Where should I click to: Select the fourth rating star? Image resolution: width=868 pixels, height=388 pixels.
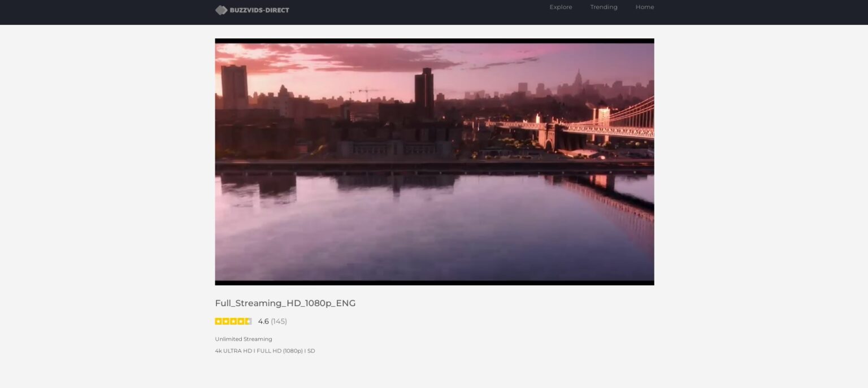click(x=241, y=321)
